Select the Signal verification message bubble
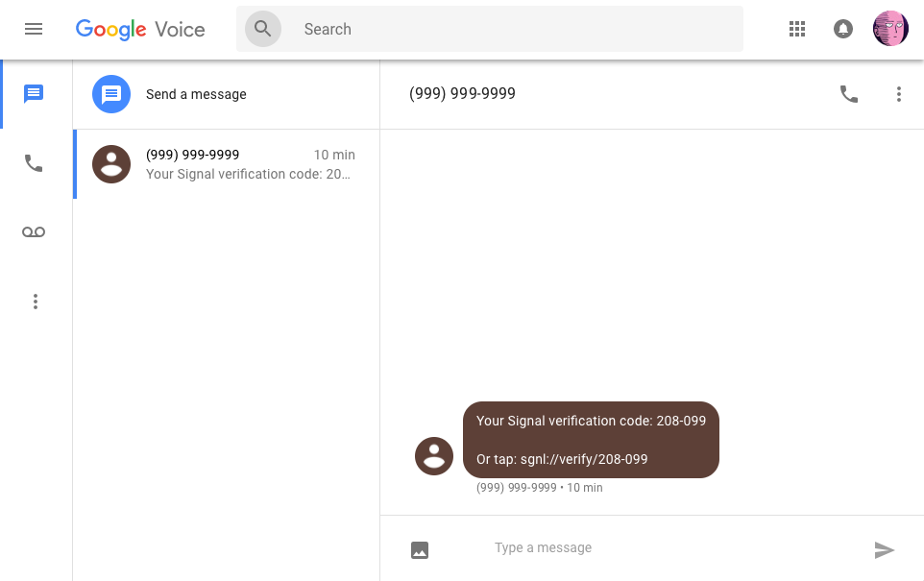Viewport: 924px width, 581px height. click(x=591, y=439)
